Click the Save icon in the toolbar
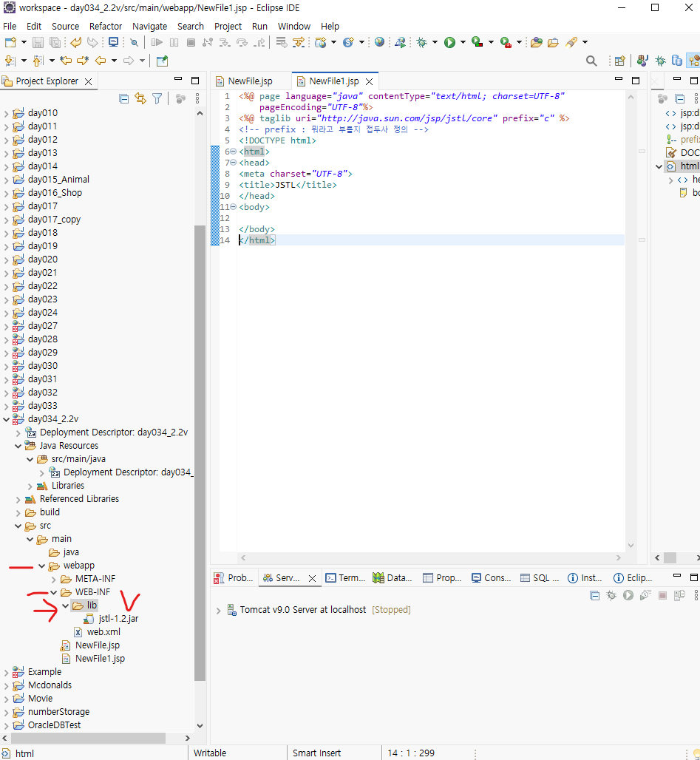The height and width of the screenshot is (760, 700). coord(38,43)
